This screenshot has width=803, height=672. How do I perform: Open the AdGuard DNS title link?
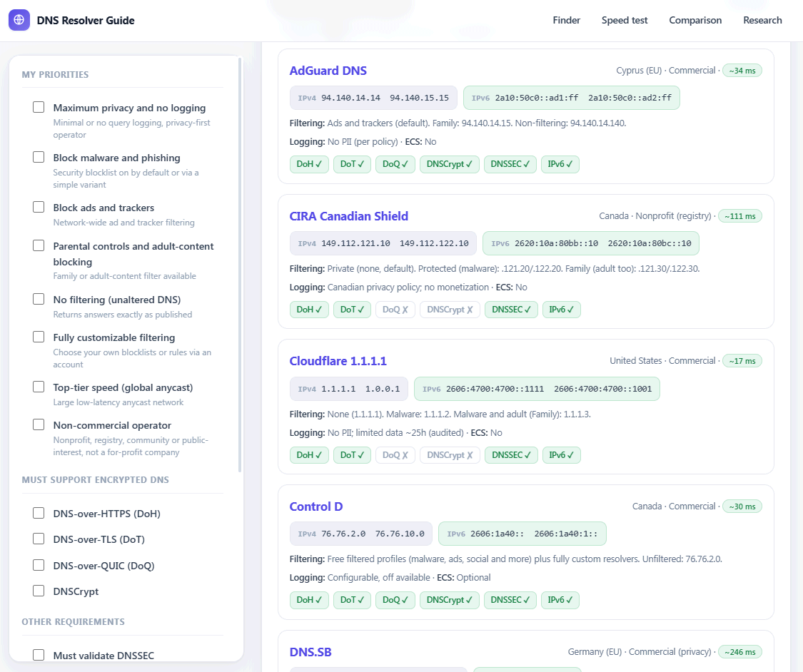(x=328, y=71)
